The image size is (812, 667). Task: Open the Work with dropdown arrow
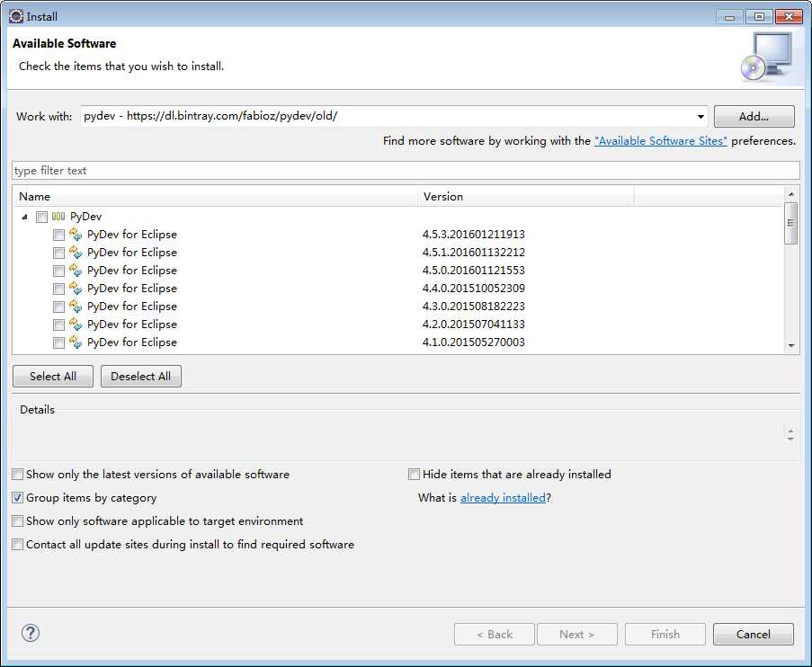click(700, 117)
